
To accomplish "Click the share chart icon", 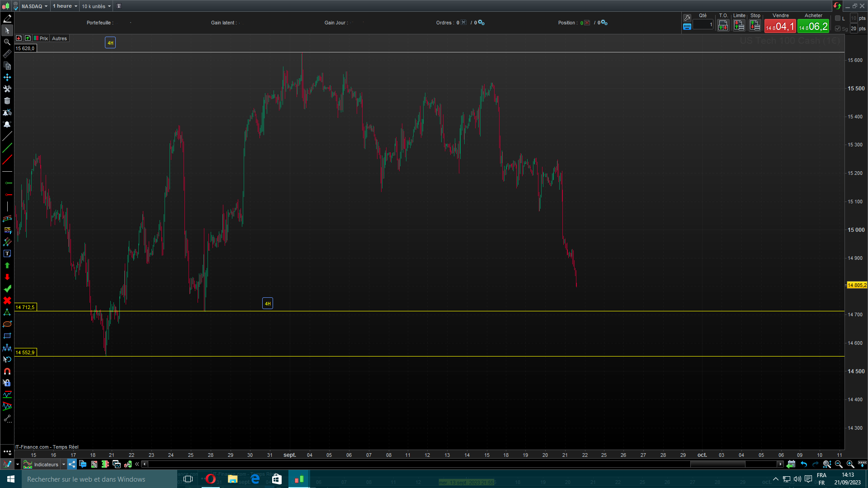I will (72, 464).
